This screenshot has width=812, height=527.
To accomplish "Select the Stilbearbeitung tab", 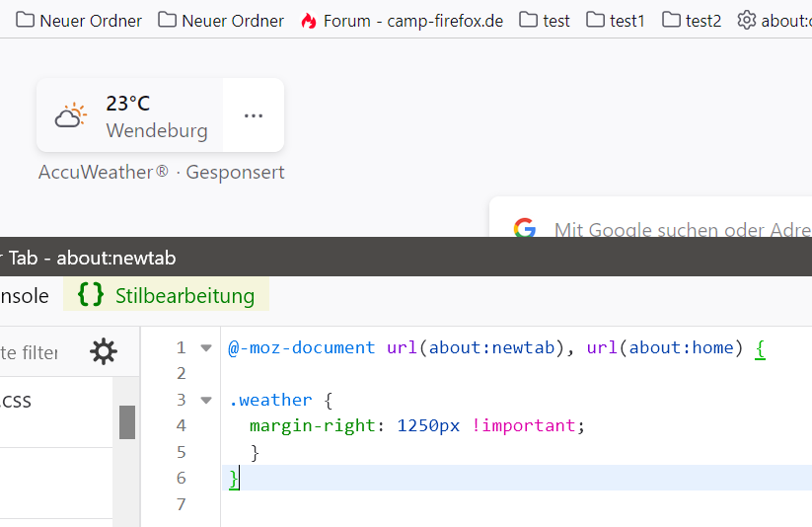I will point(167,295).
